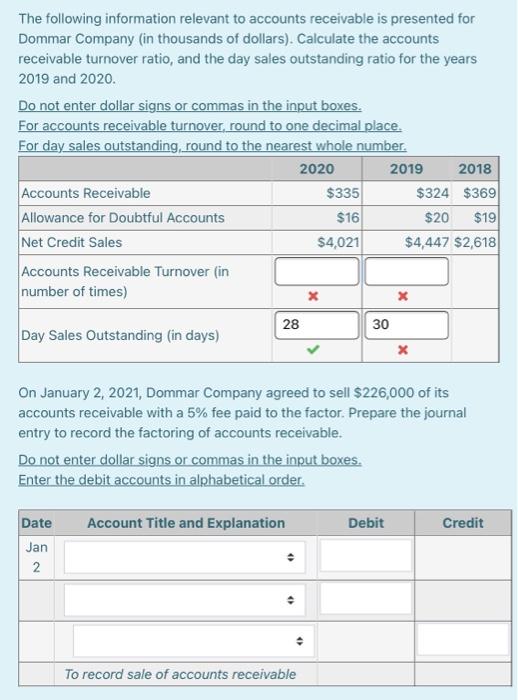This screenshot has height=700, width=518.
Task: Click 'For day sales outstanding' rounding instruction
Action: click(x=213, y=146)
